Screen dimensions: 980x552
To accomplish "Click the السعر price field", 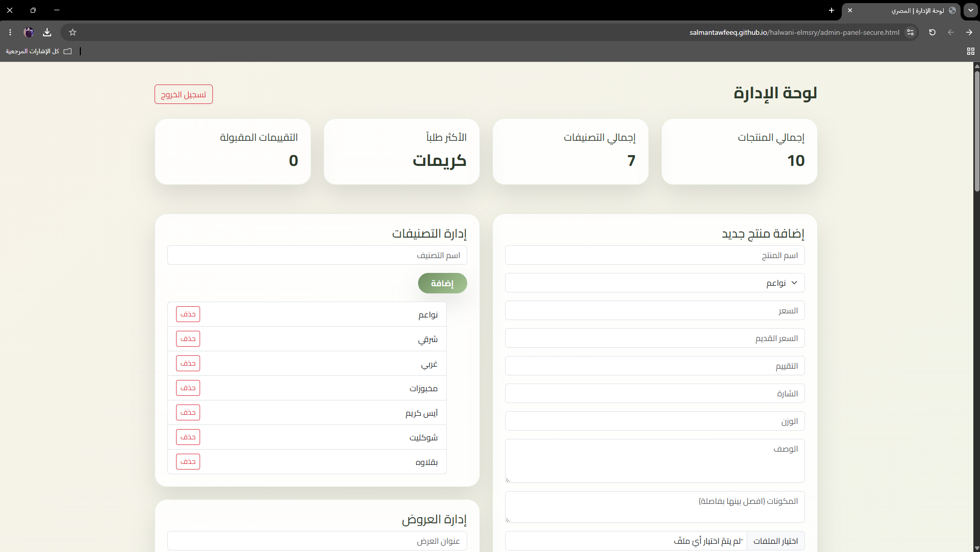I will pos(655,310).
